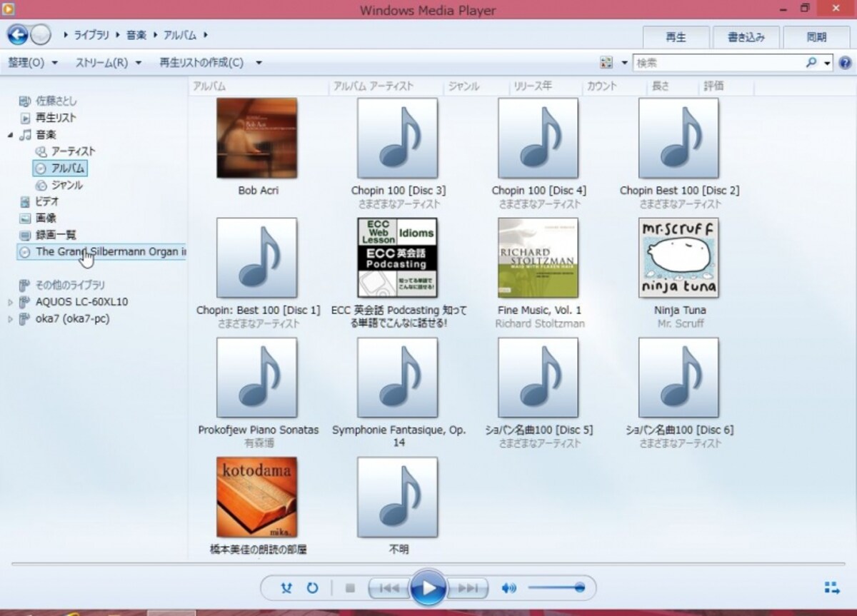This screenshot has width=857, height=616.
Task: Adjust the volume slider
Action: (x=556, y=587)
